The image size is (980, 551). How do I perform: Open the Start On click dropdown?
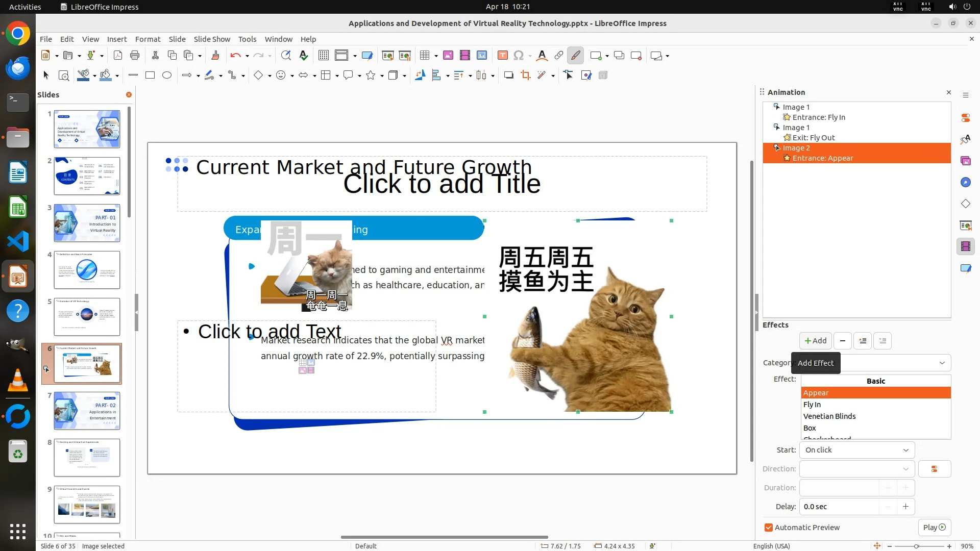pyautogui.click(x=857, y=450)
